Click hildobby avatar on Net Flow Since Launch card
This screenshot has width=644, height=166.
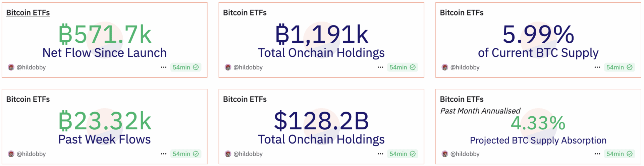11,67
